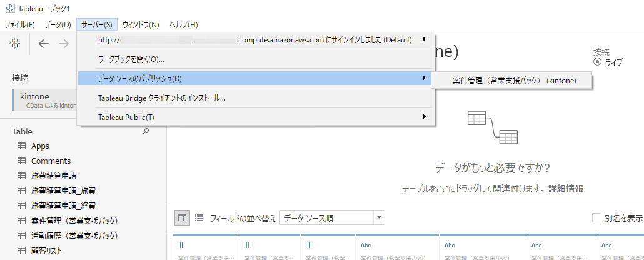
Task: Publish 案件管理（営業支援パック） (kintone) data source
Action: [511, 81]
